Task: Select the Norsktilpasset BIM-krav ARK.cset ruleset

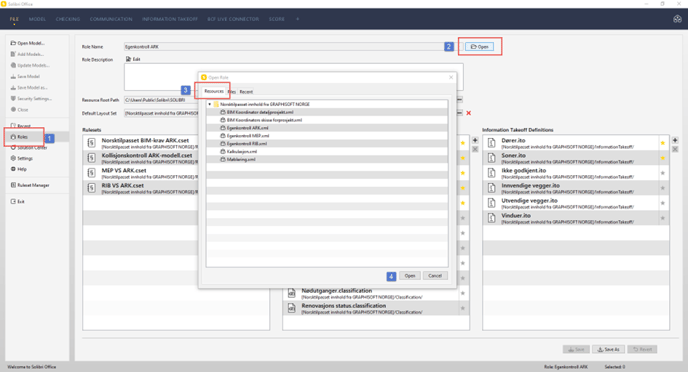Action: (x=140, y=143)
